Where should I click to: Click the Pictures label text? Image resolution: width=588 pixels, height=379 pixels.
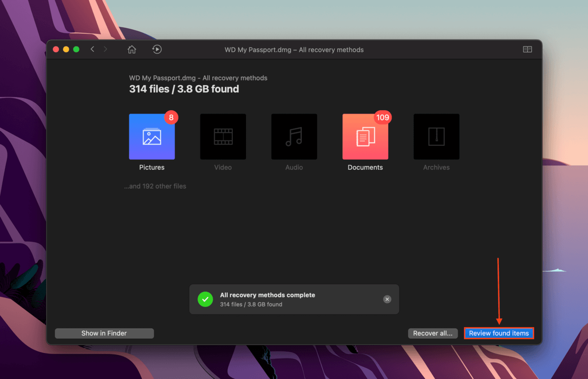[x=152, y=167]
